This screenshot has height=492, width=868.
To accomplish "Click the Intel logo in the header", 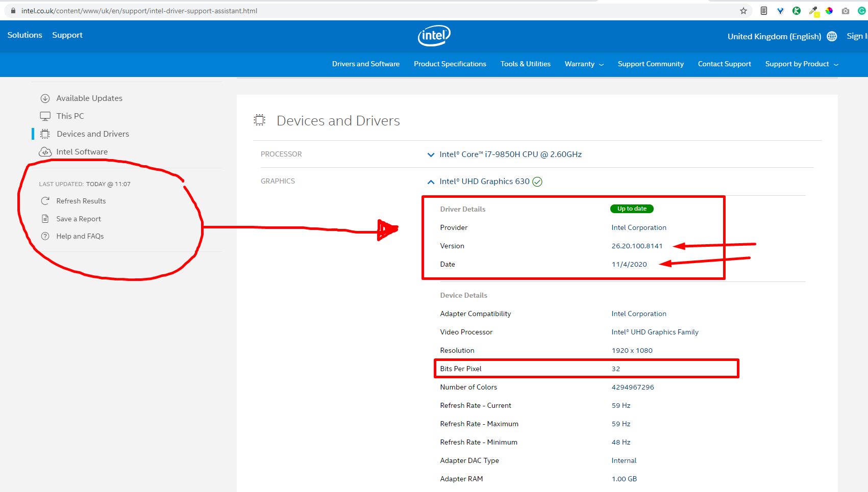I will pos(434,35).
